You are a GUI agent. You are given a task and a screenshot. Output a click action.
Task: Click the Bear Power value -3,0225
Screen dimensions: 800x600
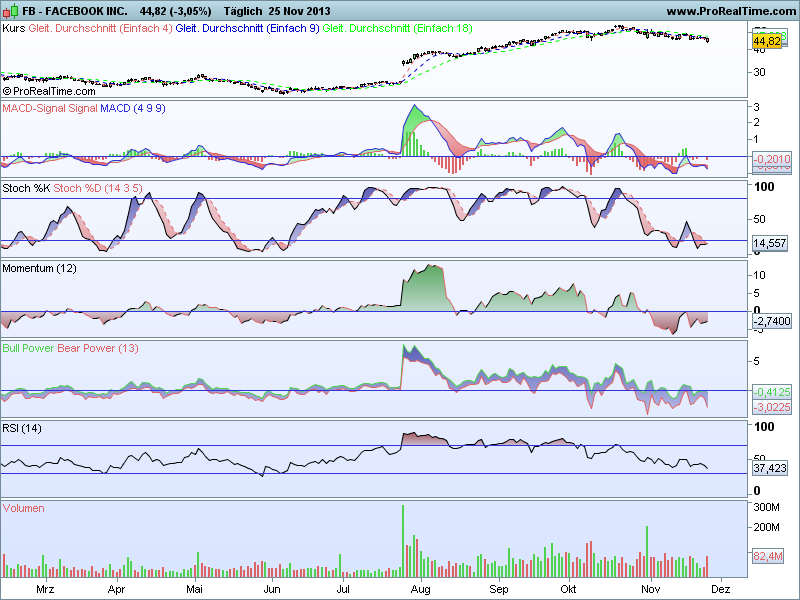[772, 407]
